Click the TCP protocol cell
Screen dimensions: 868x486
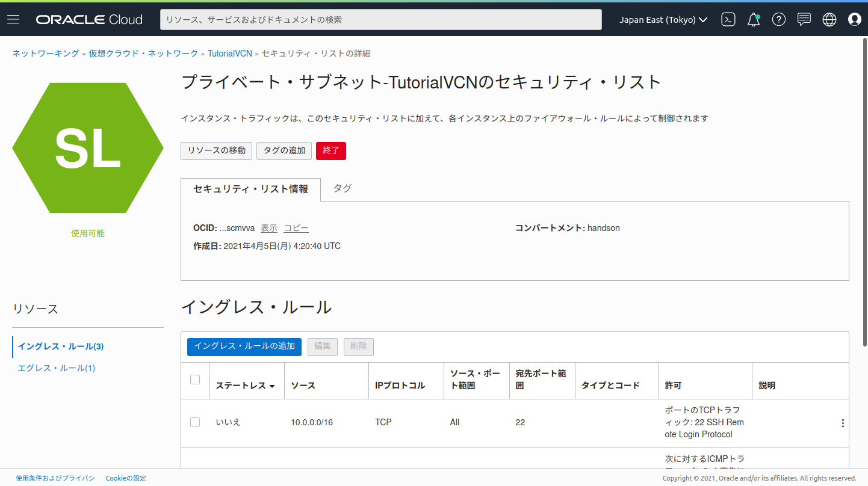coord(383,422)
